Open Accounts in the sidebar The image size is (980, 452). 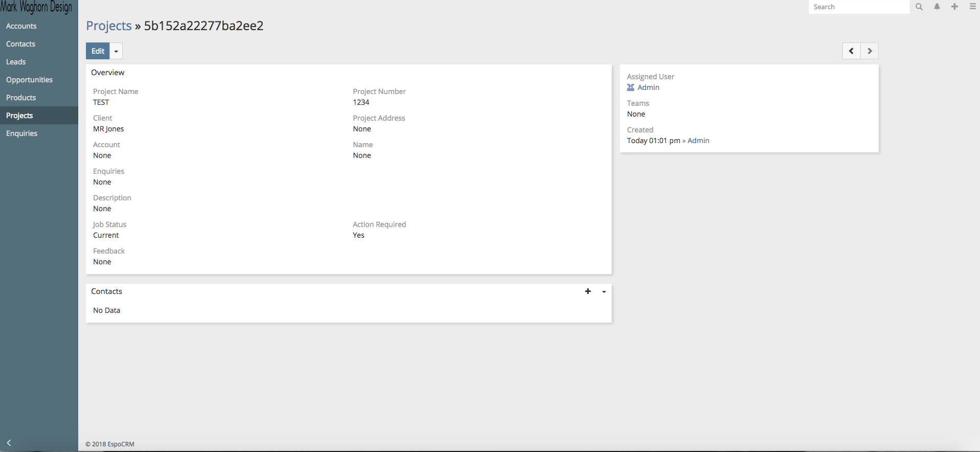tap(21, 26)
